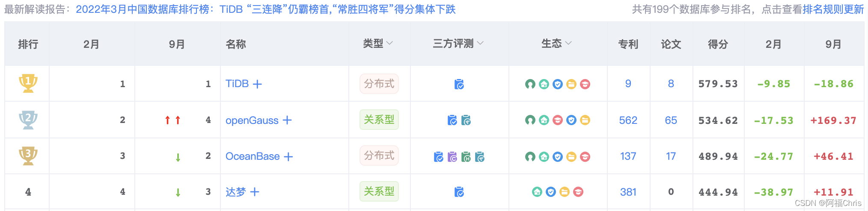Click OceanBase's green clipboard H icon
Image resolution: width=868 pixels, height=211 pixels.
click(x=466, y=157)
